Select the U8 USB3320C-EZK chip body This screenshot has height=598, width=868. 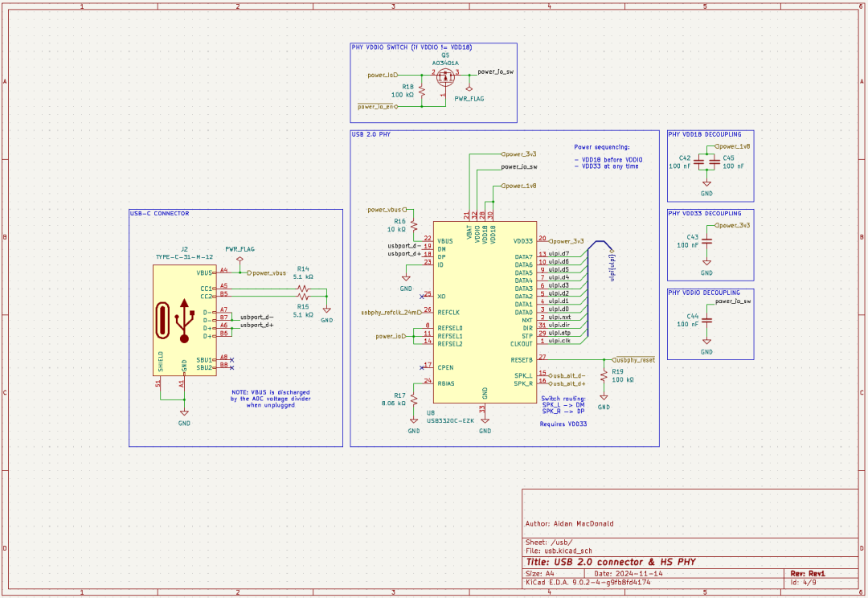(485, 313)
